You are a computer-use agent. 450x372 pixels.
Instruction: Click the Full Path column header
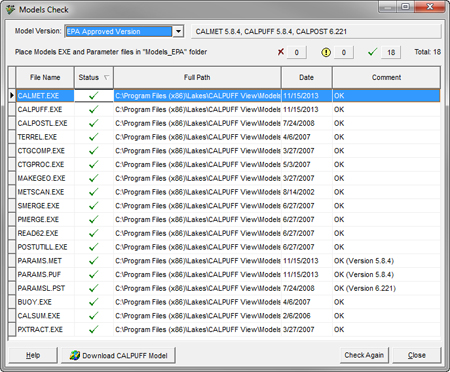tap(197, 77)
